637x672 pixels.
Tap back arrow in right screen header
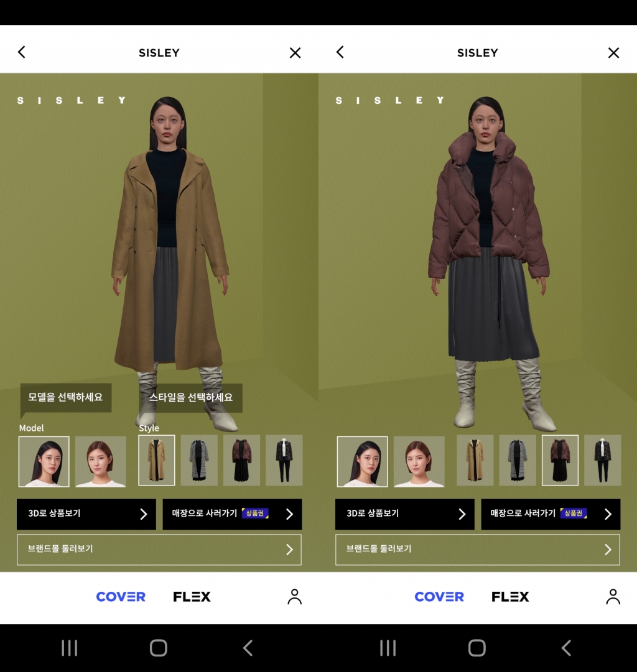tap(340, 52)
